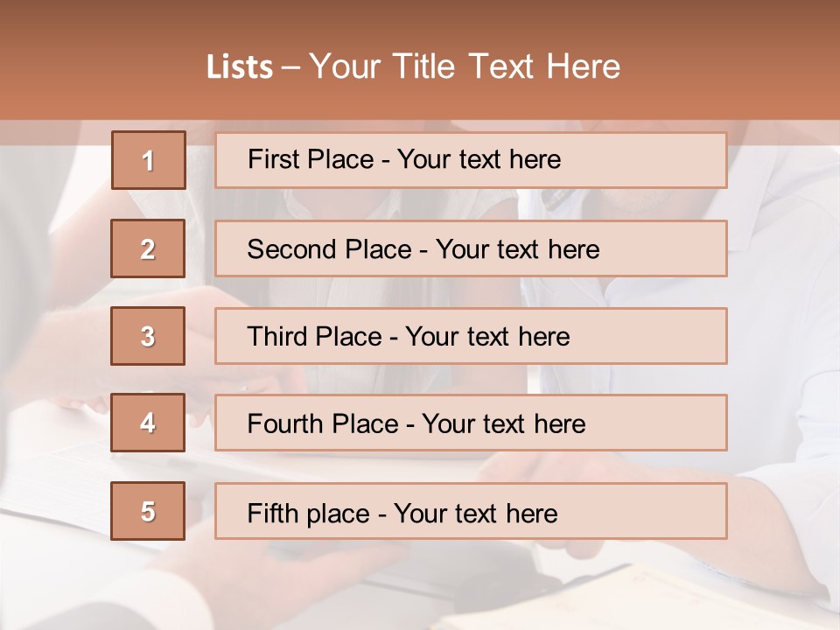Viewport: 840px width, 630px height.
Task: Click the Second Place text bar
Action: pos(471,248)
